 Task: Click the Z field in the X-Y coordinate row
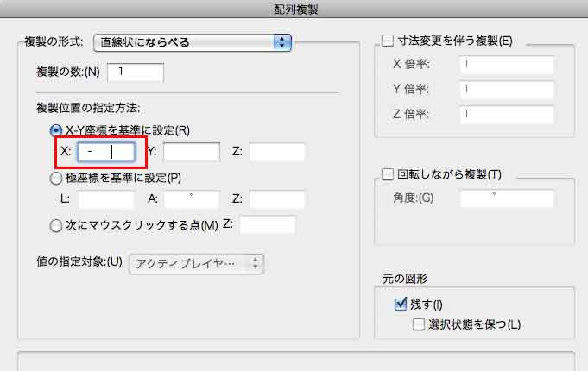coord(277,153)
